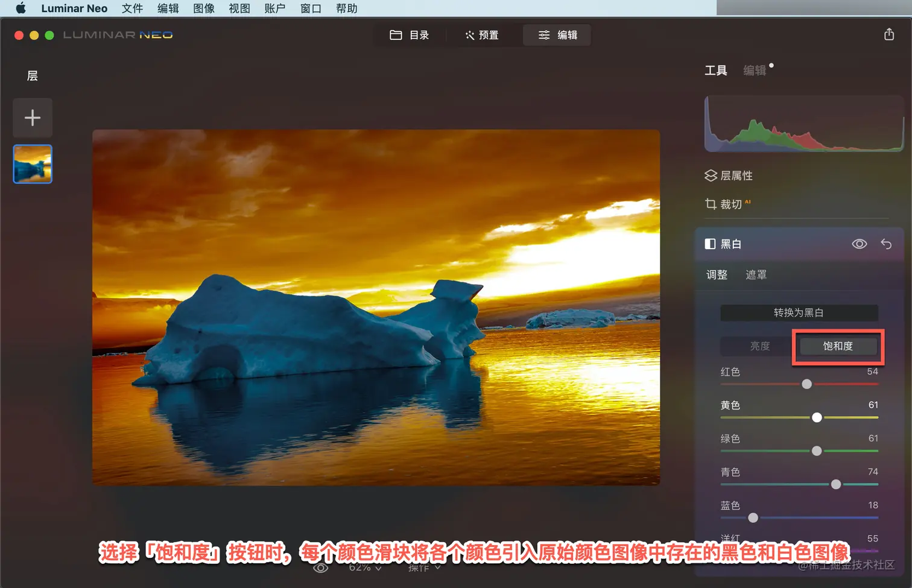Screen dimensions: 912x588
Task: Click the 黄色 value 61
Action: [873, 405]
